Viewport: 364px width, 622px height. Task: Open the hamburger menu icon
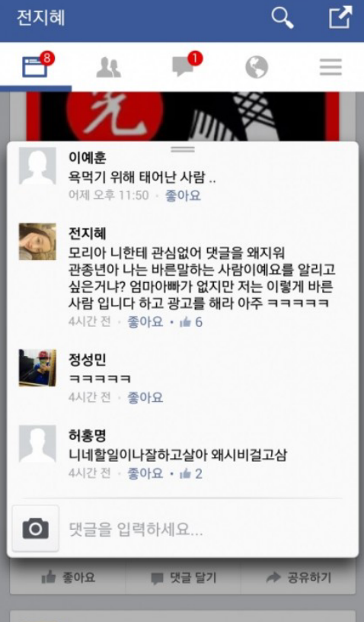(330, 67)
